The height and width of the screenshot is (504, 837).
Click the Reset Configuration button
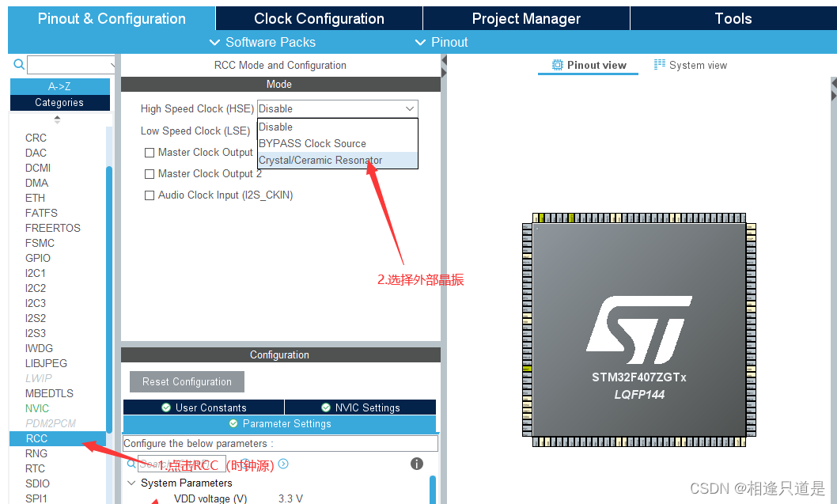coord(187,381)
